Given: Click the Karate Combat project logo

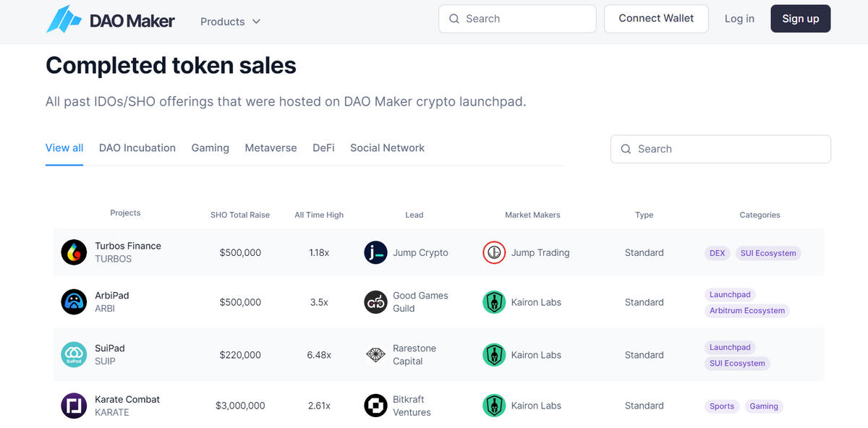Looking at the screenshot, I should pyautogui.click(x=74, y=406).
